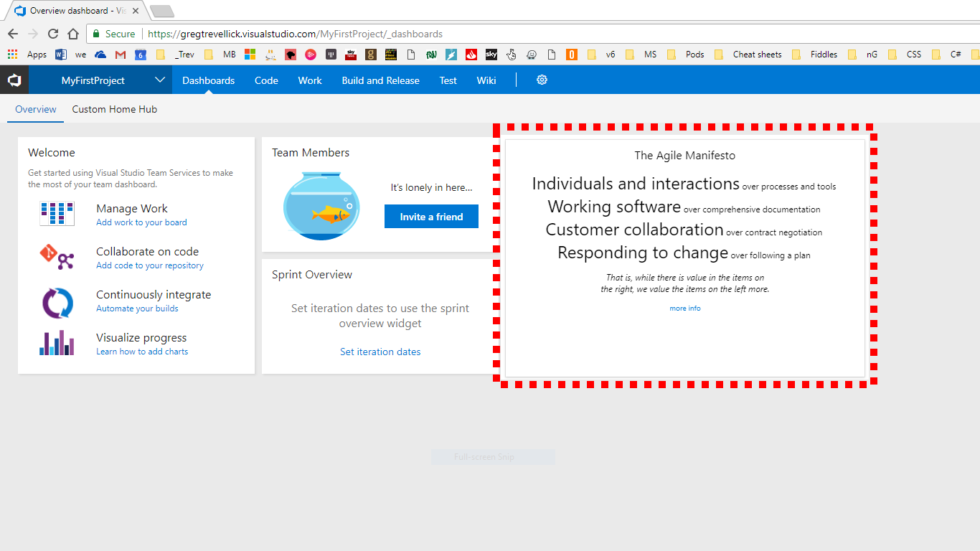Open the v6 bookmarks folder
This screenshot has width=980, height=551.
click(600, 54)
